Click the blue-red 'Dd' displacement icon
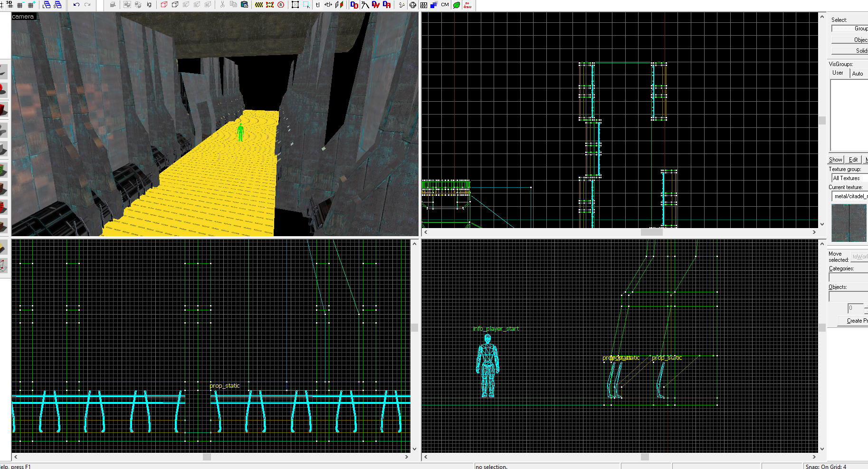Viewport: 868px width, 469px height. pos(354,5)
